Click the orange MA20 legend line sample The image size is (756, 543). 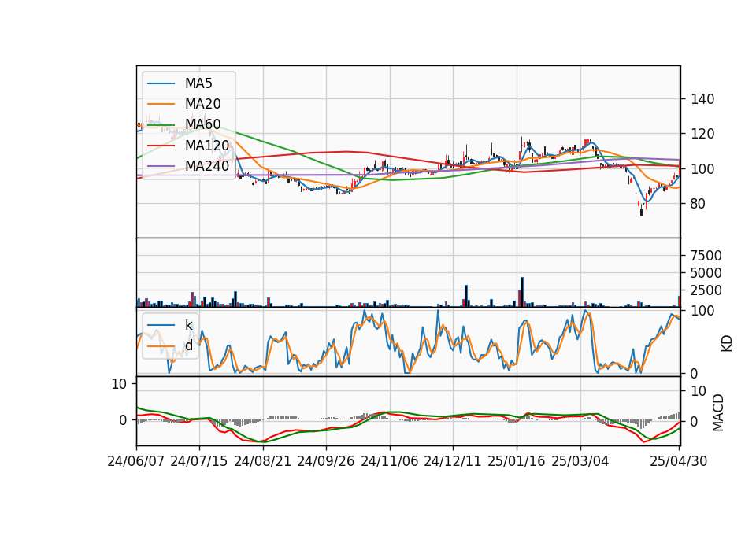[x=161, y=104]
